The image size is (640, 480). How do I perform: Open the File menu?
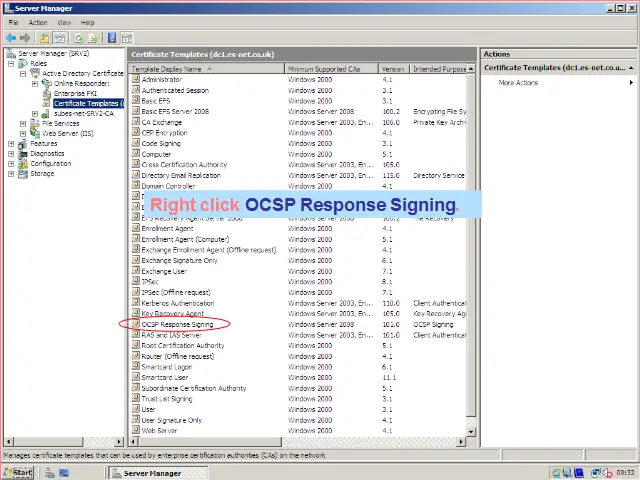pyautogui.click(x=13, y=22)
